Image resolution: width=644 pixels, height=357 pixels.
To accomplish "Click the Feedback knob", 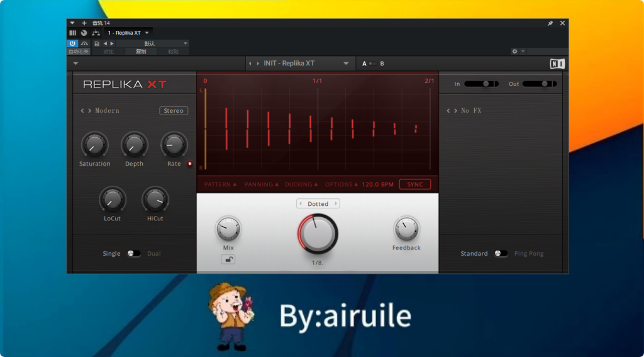I will (x=407, y=229).
